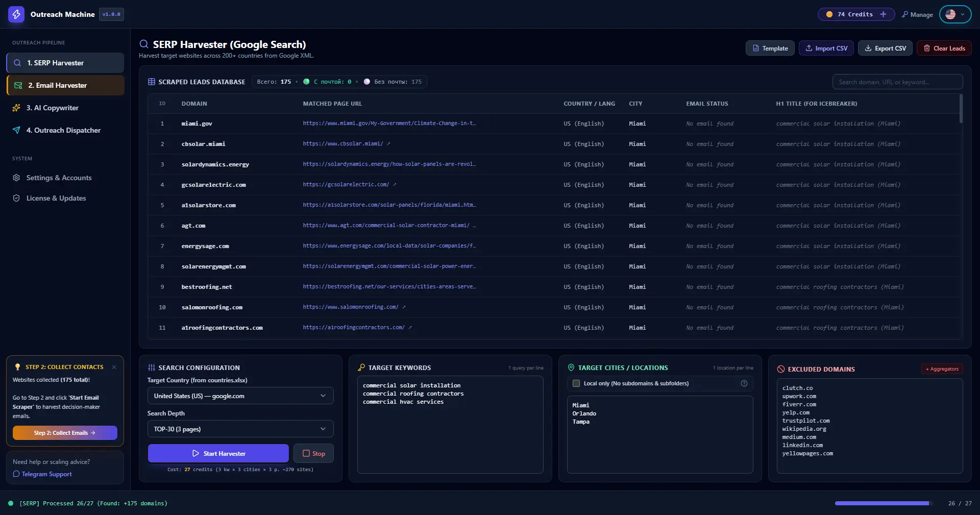Click the EMAIL STATUS column header
The width and height of the screenshot is (980, 515).
pyautogui.click(x=707, y=104)
